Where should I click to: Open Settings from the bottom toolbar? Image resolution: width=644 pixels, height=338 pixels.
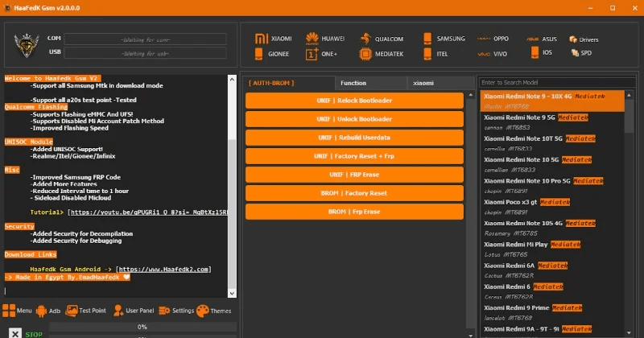coord(164,310)
